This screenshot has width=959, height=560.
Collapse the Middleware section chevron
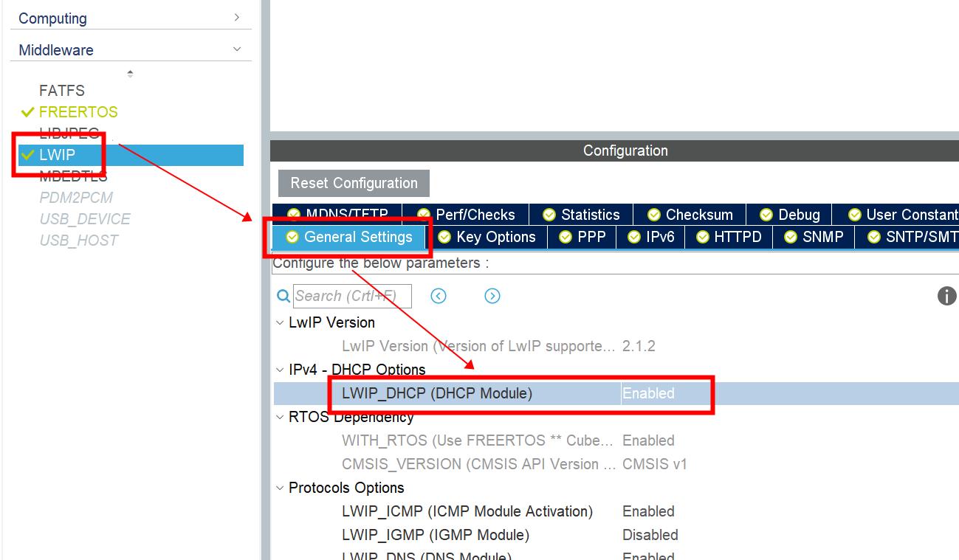point(237,49)
